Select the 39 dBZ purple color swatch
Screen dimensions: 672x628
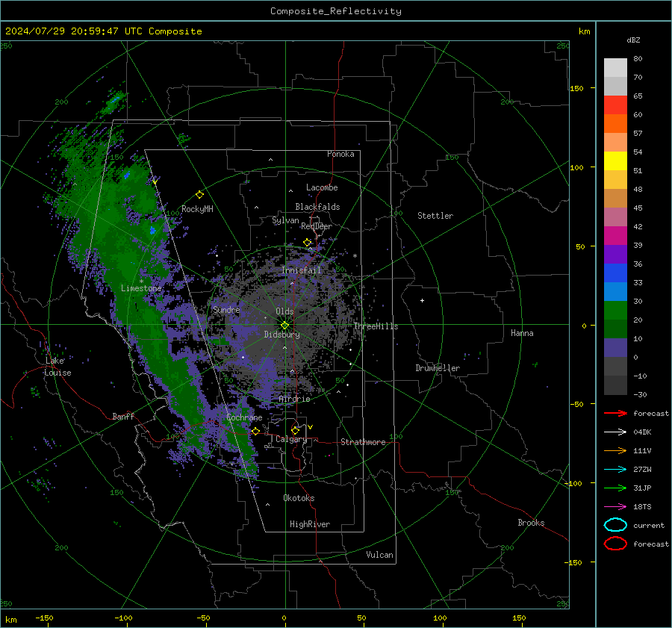click(x=615, y=254)
